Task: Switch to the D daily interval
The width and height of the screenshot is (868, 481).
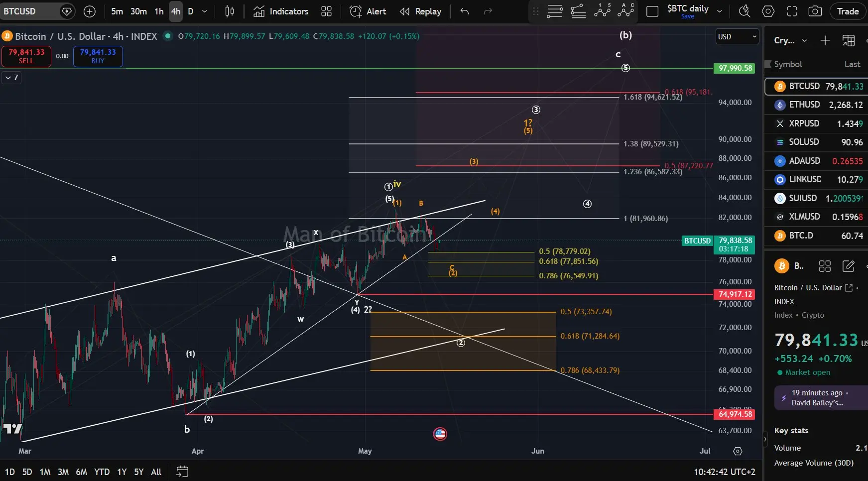Action: (190, 11)
